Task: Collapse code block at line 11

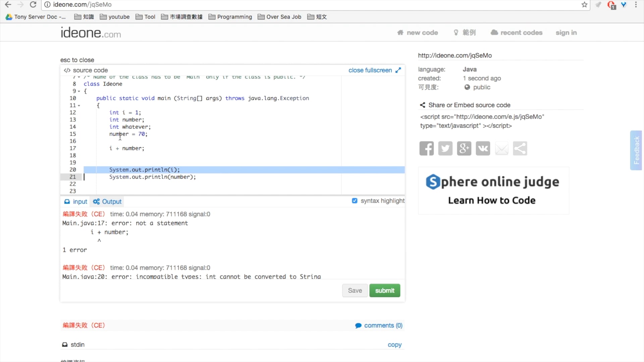Action: 79,106
